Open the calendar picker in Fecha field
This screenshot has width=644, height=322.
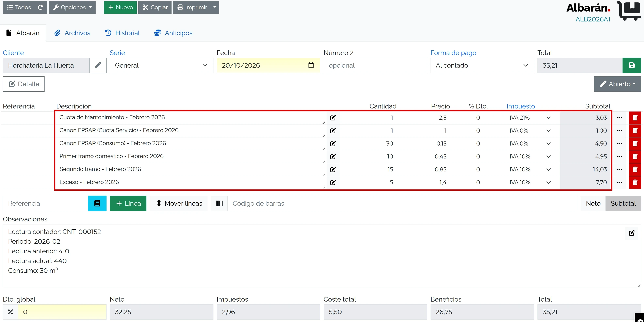pyautogui.click(x=311, y=65)
